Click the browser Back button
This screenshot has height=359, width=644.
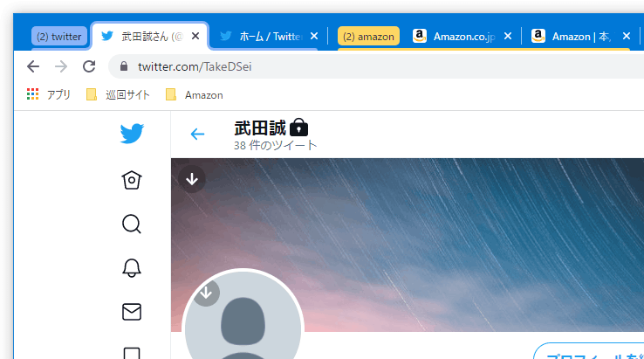pos(33,66)
